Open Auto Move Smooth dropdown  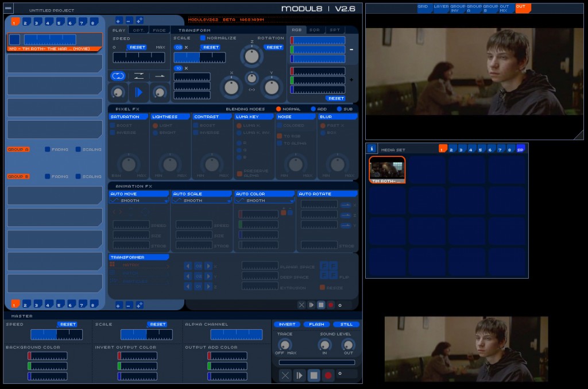click(x=139, y=201)
